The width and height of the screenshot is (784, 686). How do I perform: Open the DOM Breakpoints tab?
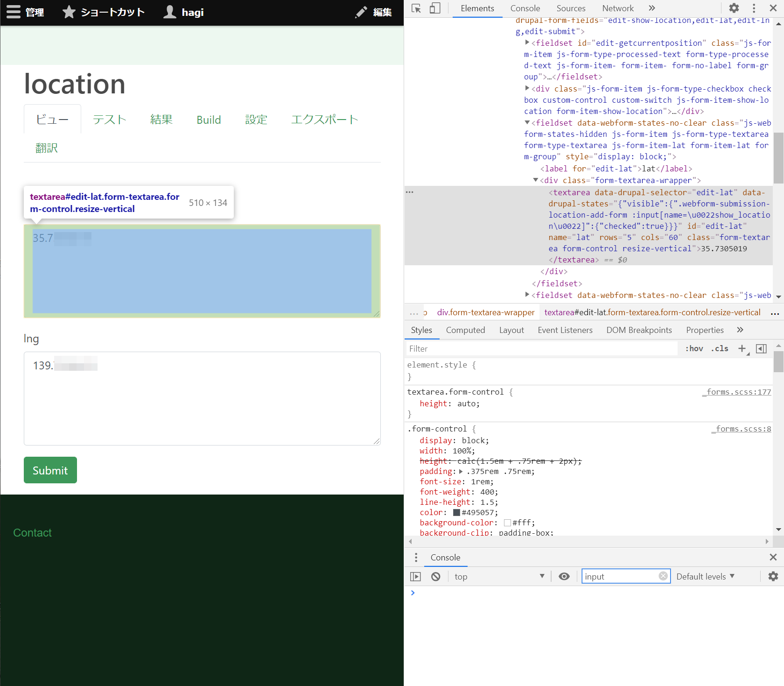click(639, 330)
